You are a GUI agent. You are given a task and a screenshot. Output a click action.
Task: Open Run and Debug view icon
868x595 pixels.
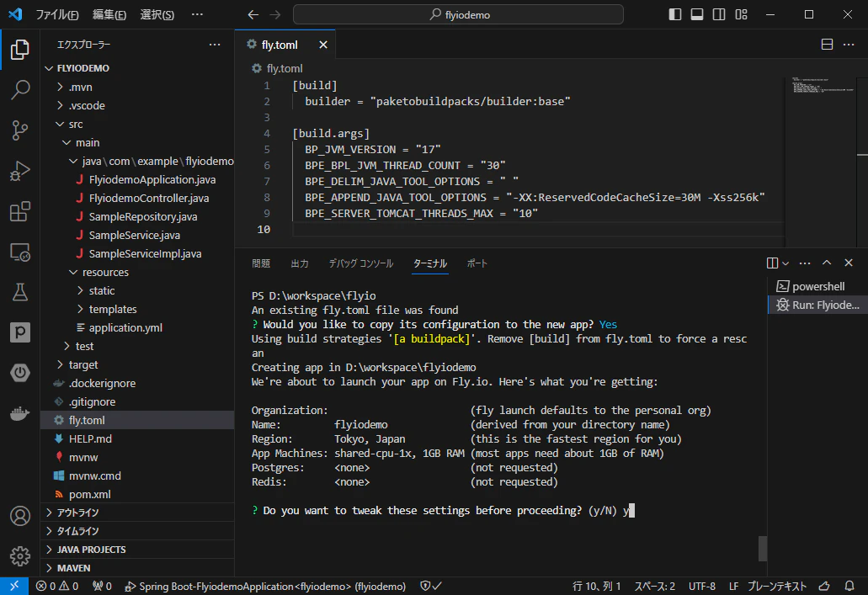pyautogui.click(x=20, y=171)
